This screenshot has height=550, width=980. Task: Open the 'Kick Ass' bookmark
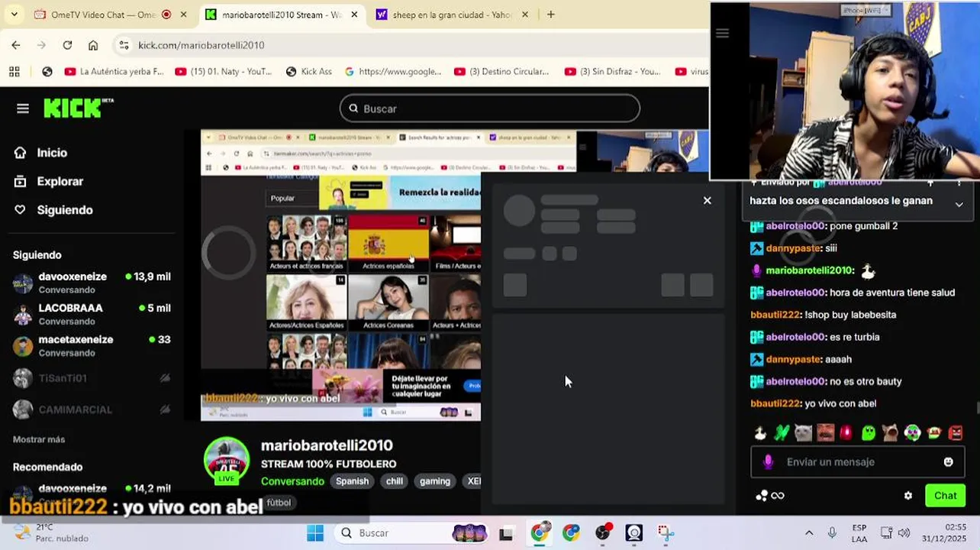[309, 72]
